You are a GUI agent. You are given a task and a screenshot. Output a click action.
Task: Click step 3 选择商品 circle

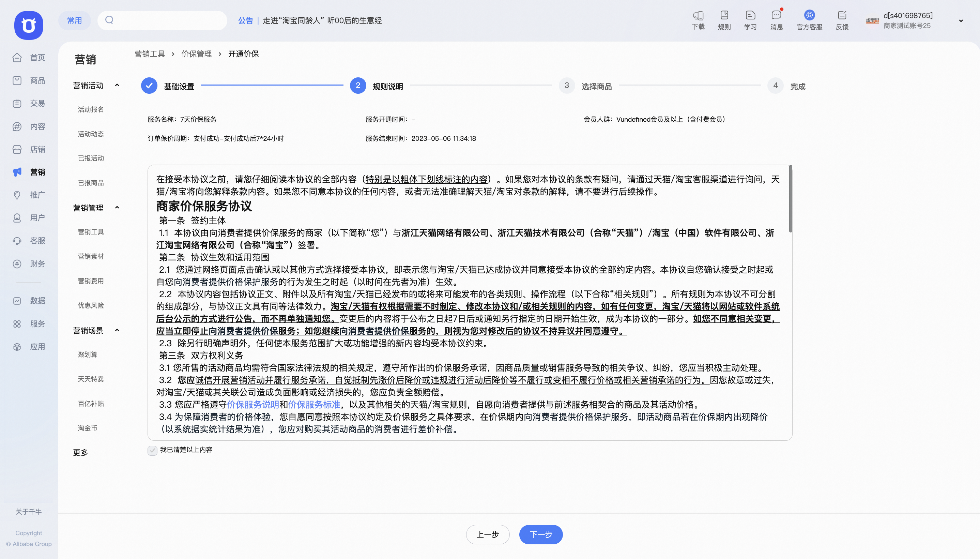(566, 85)
